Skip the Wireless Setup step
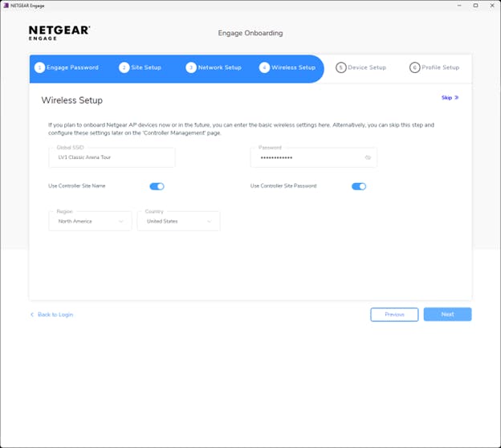The height and width of the screenshot is (448, 501). 450,98
